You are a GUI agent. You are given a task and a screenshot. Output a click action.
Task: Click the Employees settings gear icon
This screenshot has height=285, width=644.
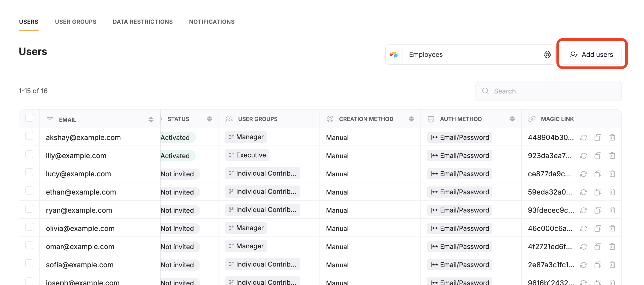(547, 55)
